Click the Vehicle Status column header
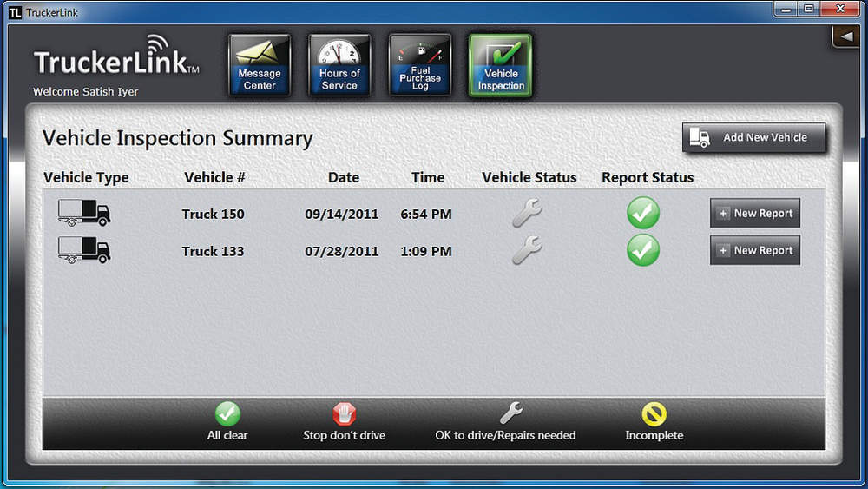Image resolution: width=868 pixels, height=489 pixels. pyautogui.click(x=529, y=177)
